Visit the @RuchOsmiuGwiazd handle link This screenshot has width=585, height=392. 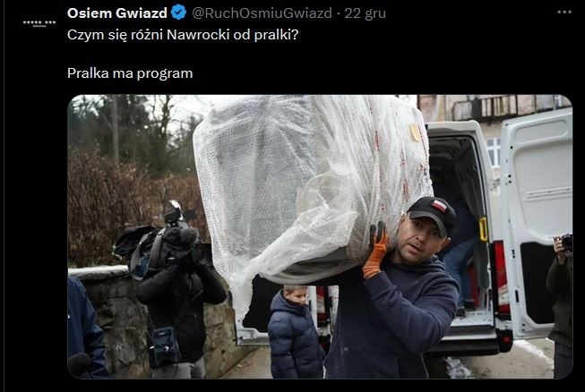click(x=262, y=13)
